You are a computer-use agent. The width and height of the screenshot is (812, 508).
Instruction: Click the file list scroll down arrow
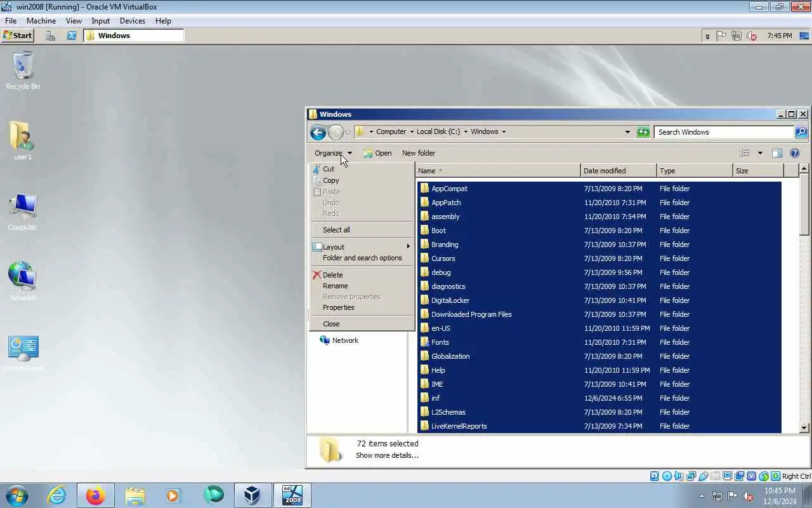[x=804, y=428]
